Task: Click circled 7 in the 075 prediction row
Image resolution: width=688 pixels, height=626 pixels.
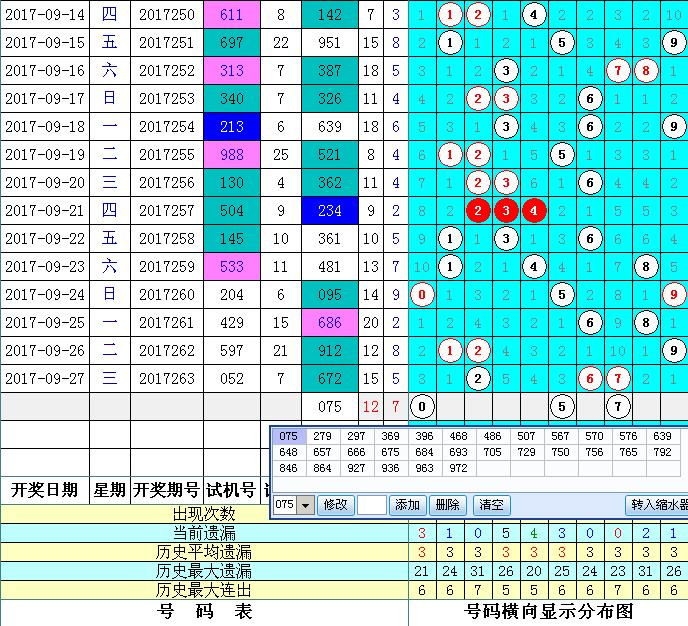Action: point(618,407)
